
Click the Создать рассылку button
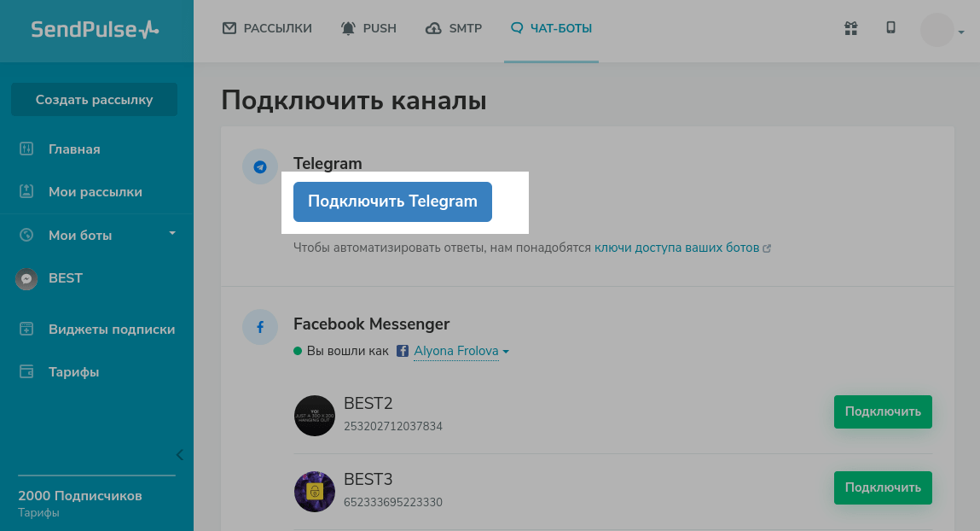coord(95,99)
